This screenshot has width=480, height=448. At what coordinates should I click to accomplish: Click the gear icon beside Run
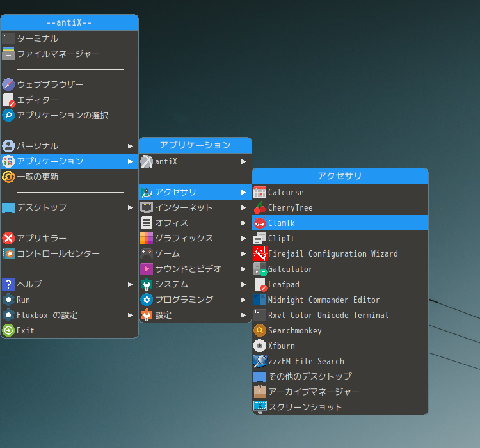[x=8, y=300]
